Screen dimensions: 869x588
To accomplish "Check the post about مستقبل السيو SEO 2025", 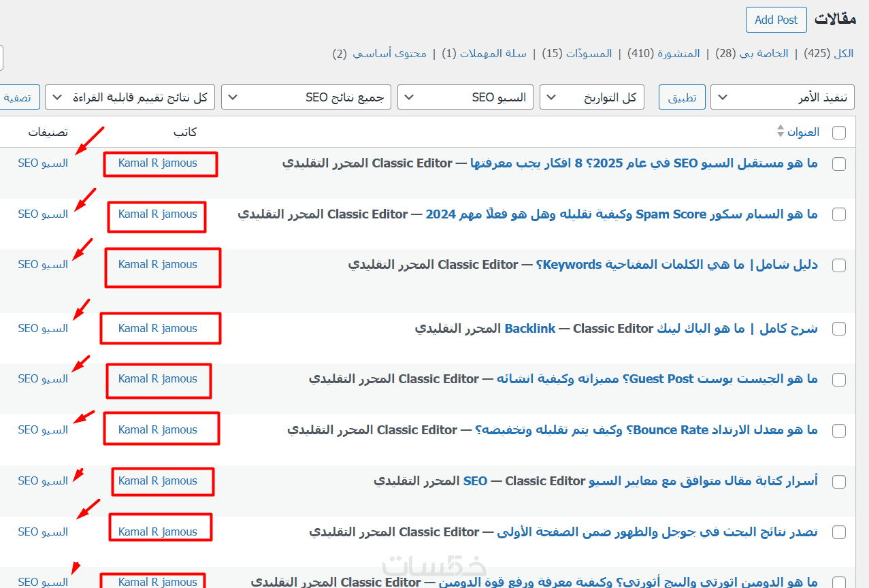I will click(x=839, y=164).
